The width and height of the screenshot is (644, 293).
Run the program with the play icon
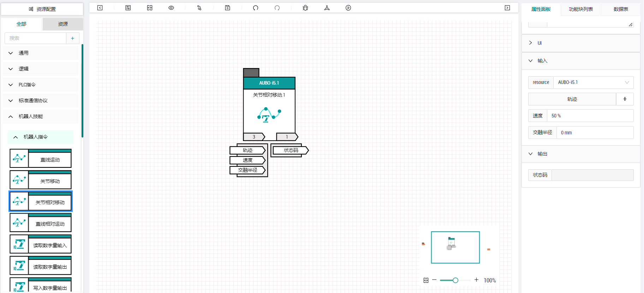348,8
